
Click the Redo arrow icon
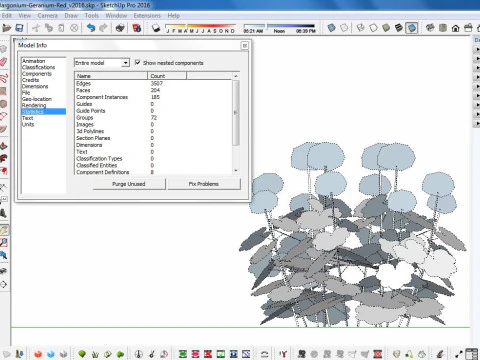(104, 28)
